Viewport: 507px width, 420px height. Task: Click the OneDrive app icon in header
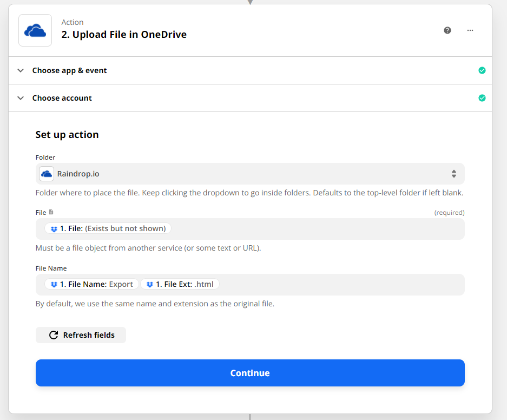coord(35,30)
